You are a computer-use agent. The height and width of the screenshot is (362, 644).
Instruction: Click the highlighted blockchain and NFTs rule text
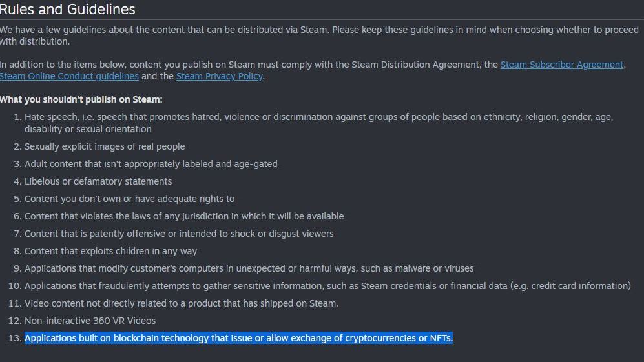tap(238, 338)
